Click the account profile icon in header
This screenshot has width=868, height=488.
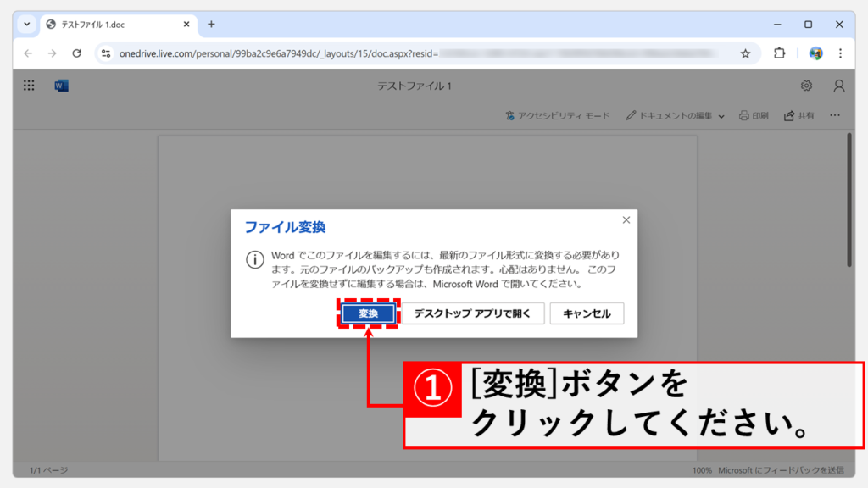838,86
